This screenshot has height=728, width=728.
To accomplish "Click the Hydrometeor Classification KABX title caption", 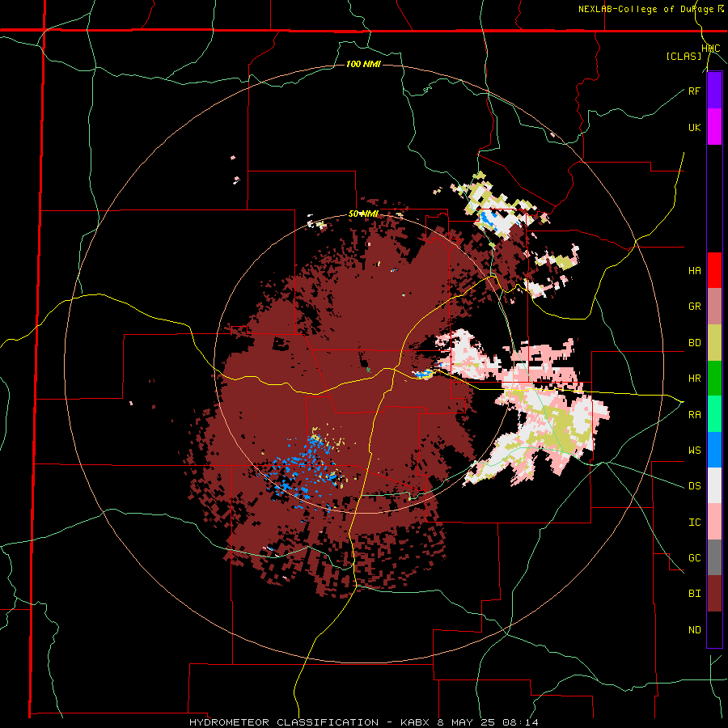I will 364,722.
